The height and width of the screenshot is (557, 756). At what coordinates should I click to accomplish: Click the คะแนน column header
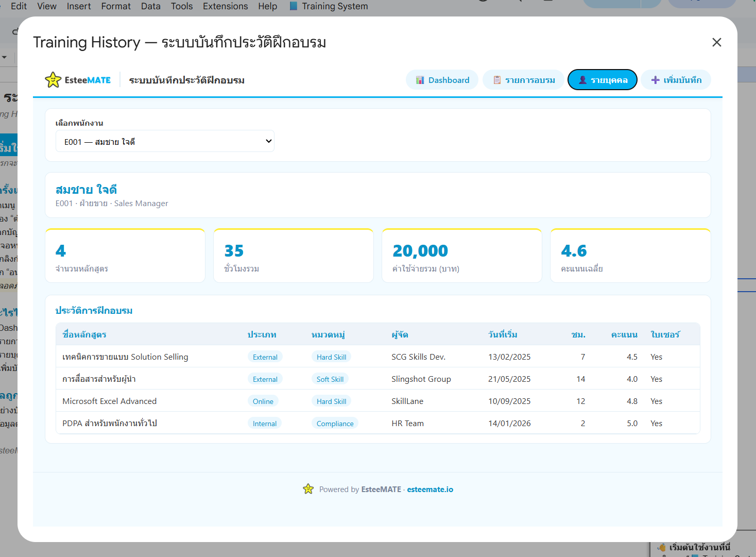pos(624,334)
